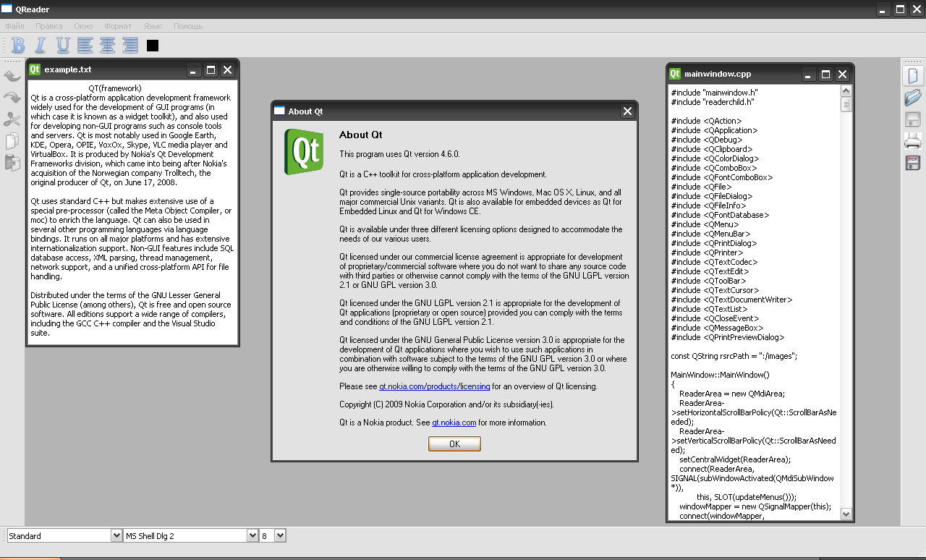Click the example.txt title bar text
Screen dimensions: 926x560
click(x=68, y=70)
